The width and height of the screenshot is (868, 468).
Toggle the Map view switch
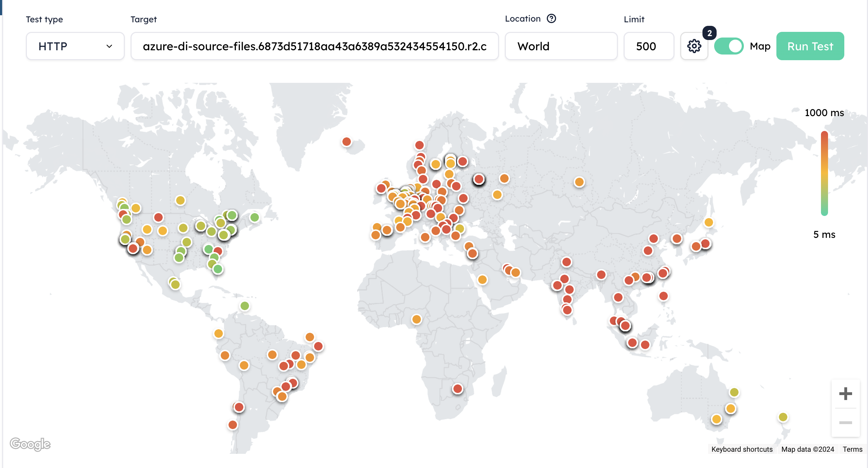coord(729,46)
